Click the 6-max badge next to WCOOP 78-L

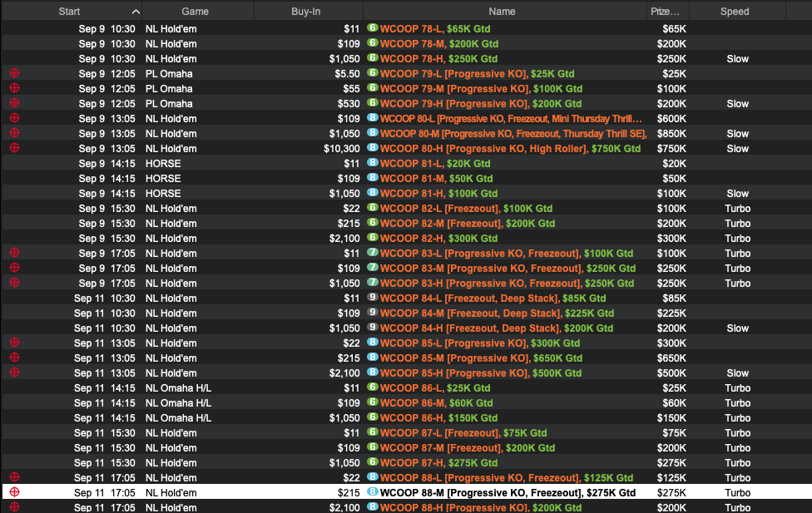[x=373, y=28]
